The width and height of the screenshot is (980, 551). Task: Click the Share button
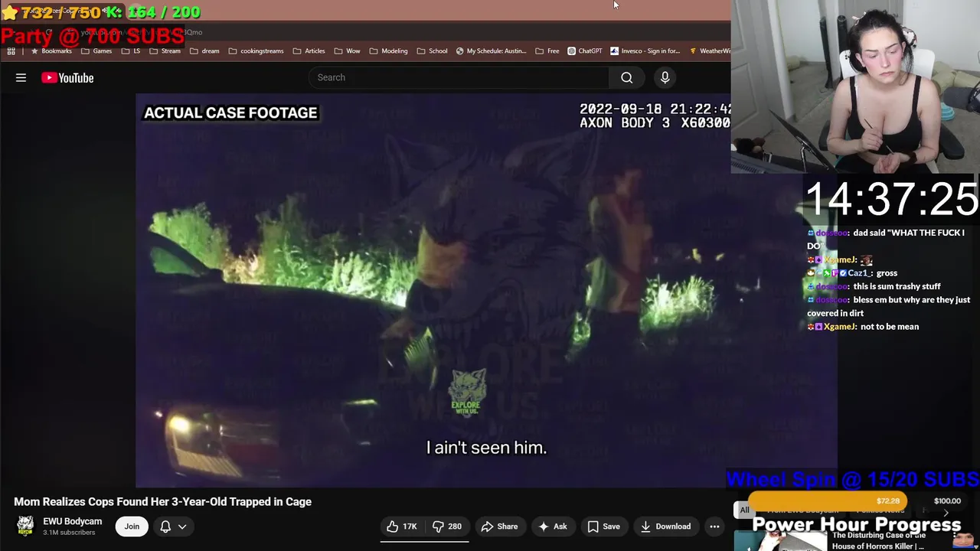499,527
